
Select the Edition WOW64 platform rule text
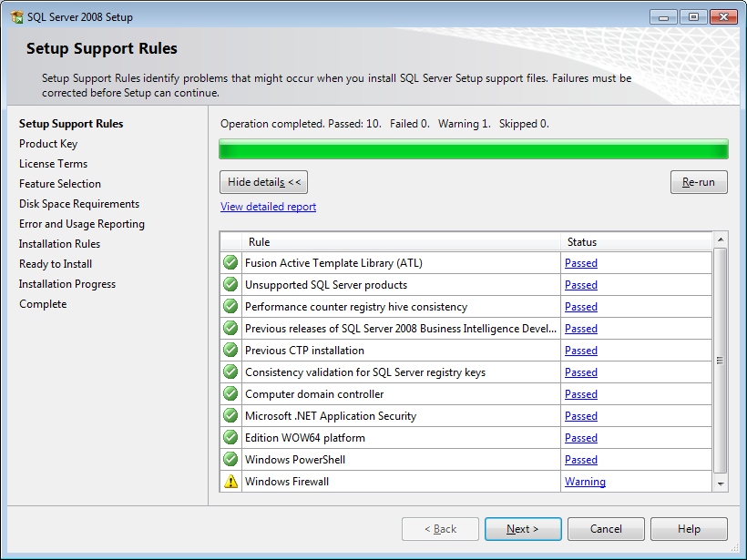[x=305, y=438]
